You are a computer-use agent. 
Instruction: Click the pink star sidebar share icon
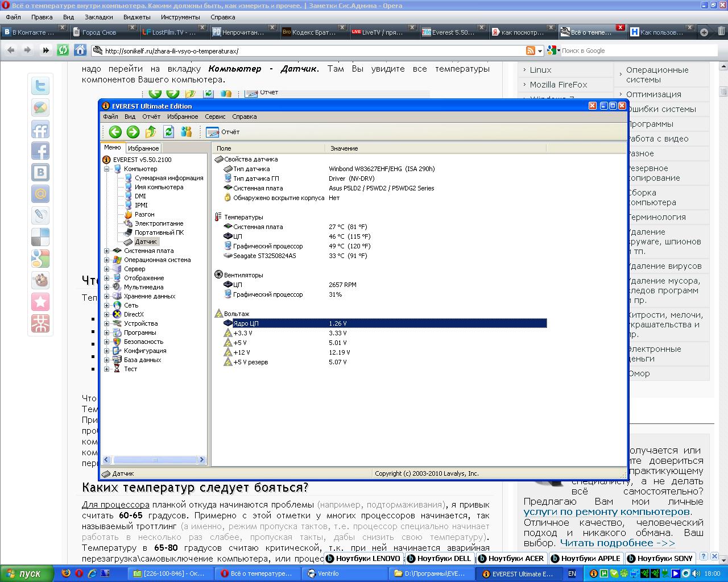pyautogui.click(x=40, y=302)
